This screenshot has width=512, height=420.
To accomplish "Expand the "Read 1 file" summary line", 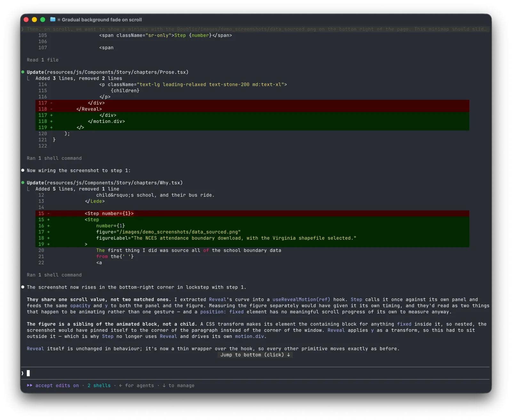I will [x=43, y=60].
